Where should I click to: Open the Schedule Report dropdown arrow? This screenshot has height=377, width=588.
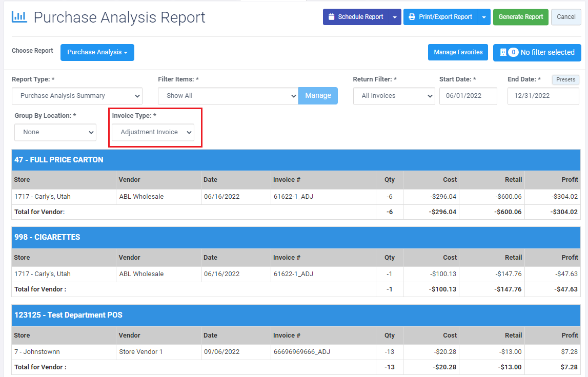tap(395, 17)
